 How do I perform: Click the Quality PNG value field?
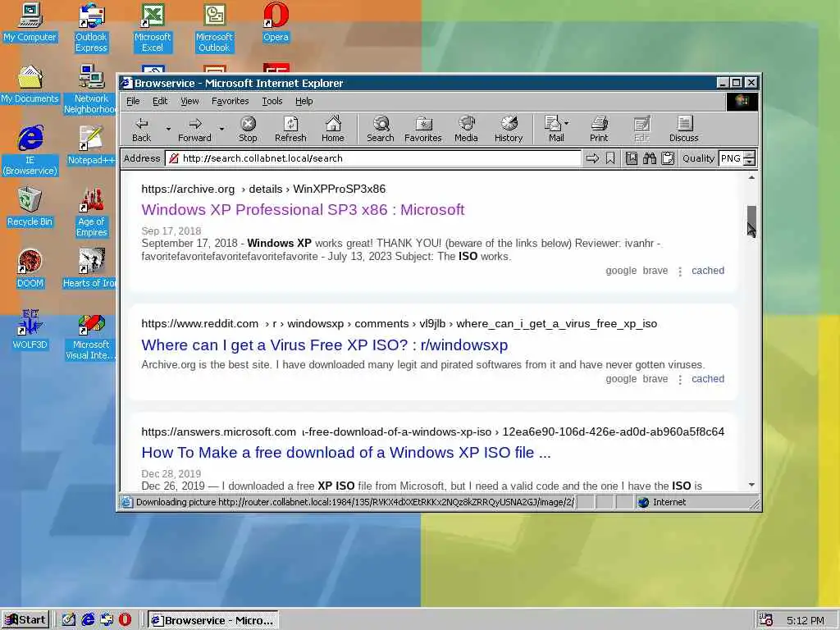(x=731, y=158)
